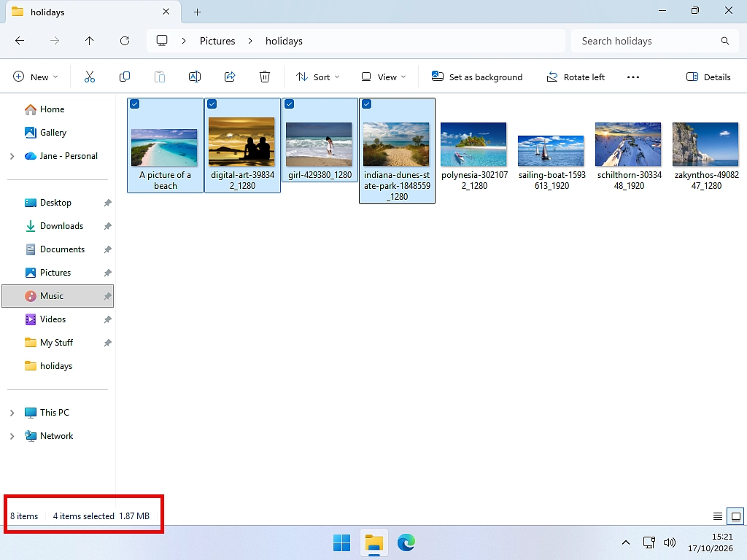Image resolution: width=747 pixels, height=560 pixels.
Task: Open network status tray icon
Action: (649, 542)
